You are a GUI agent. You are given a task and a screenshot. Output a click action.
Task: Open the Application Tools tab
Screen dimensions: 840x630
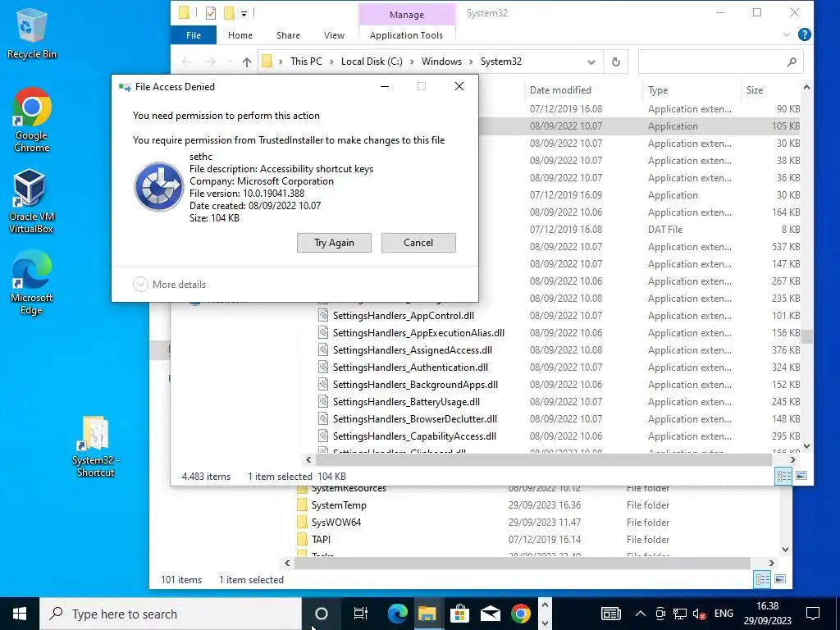click(406, 35)
